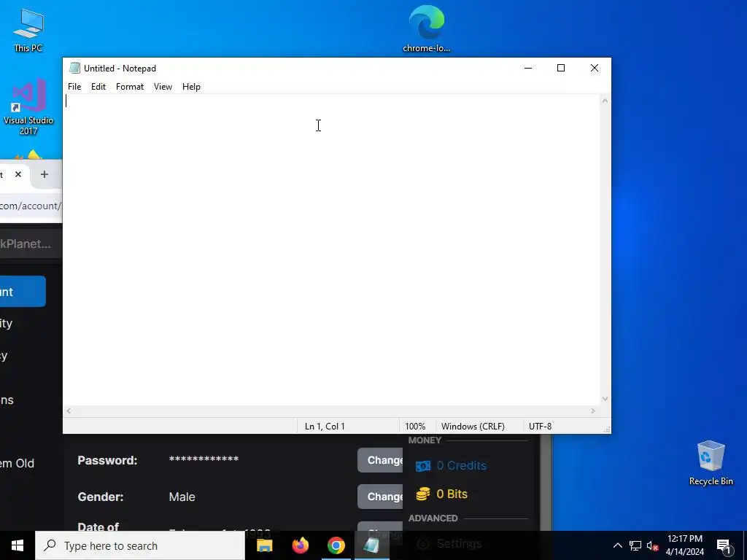This screenshot has height=560, width=747.
Task: Select the Visual Studio 2017 desktop shortcut
Action: point(28,107)
